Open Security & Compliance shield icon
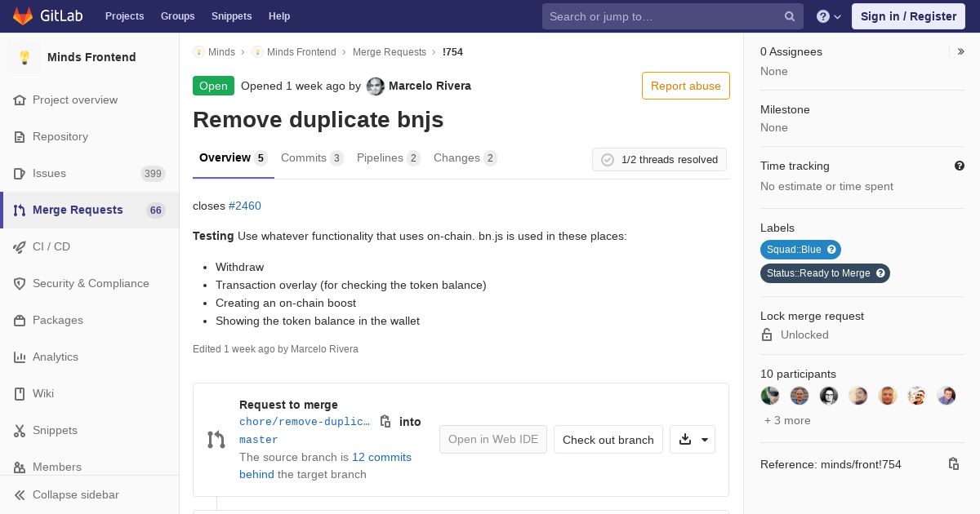 [x=20, y=283]
